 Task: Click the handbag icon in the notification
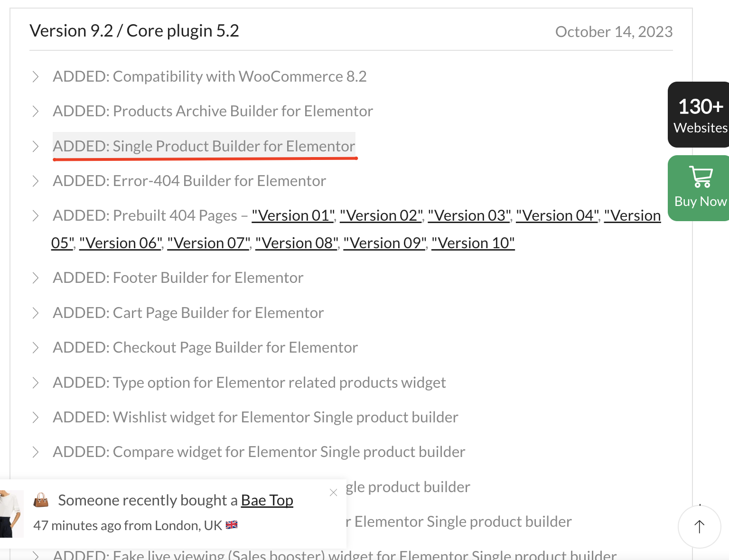tap(41, 500)
